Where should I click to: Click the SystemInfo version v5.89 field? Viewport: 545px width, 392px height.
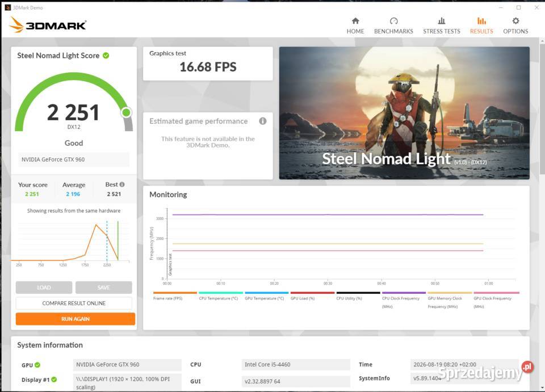click(x=464, y=378)
